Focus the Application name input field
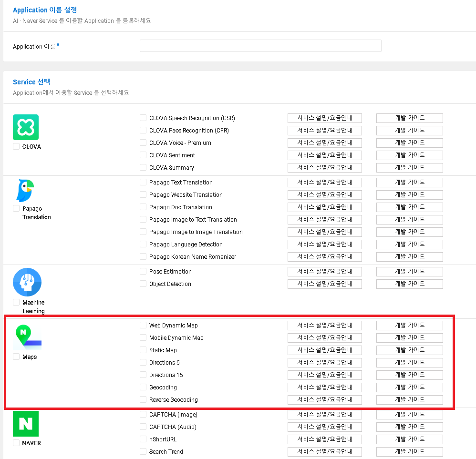The width and height of the screenshot is (476, 459). pyautogui.click(x=260, y=46)
